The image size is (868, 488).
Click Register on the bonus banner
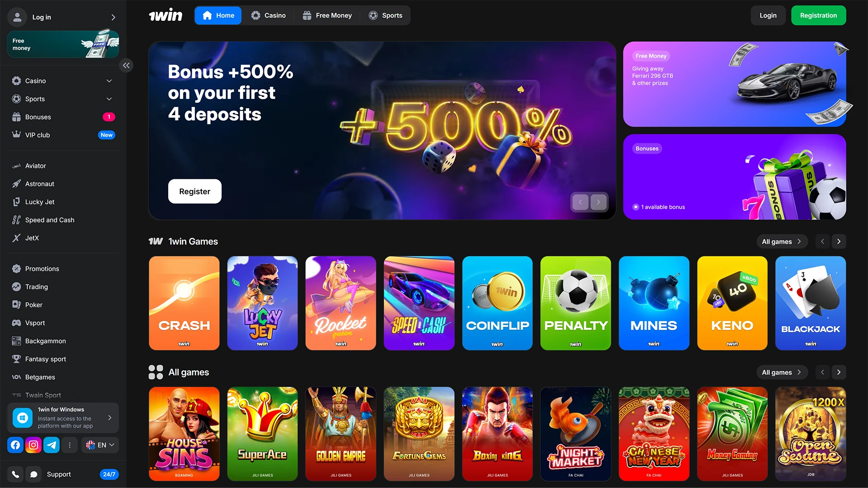[x=195, y=192]
